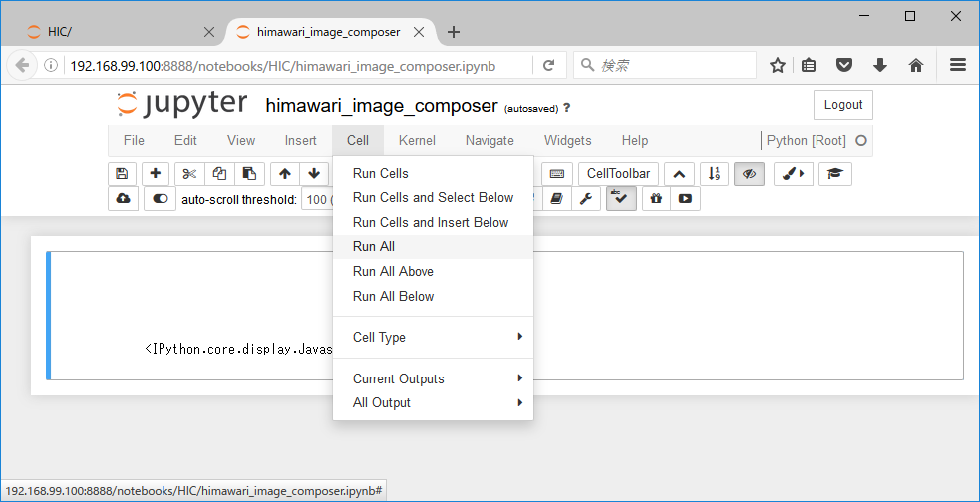Cut selected cells with the scissors icon
980x502 pixels.
pyautogui.click(x=189, y=174)
